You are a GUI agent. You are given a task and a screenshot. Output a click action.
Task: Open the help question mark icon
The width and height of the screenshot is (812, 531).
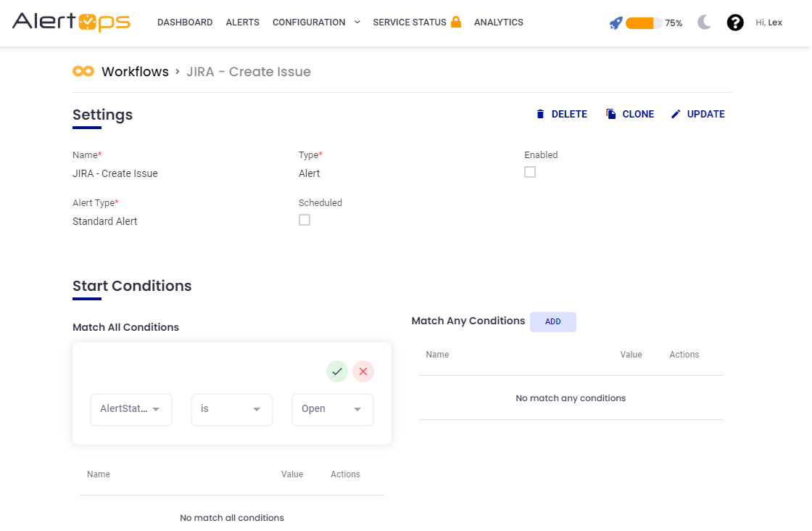pyautogui.click(x=735, y=22)
